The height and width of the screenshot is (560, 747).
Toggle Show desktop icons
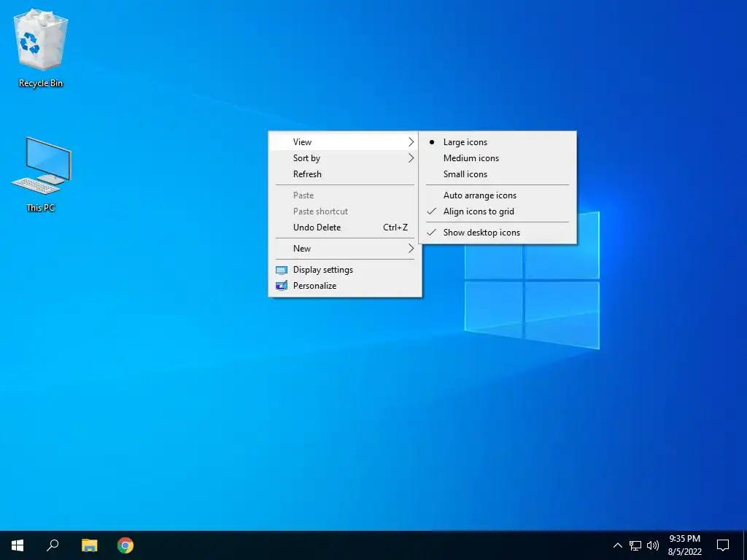(498, 233)
